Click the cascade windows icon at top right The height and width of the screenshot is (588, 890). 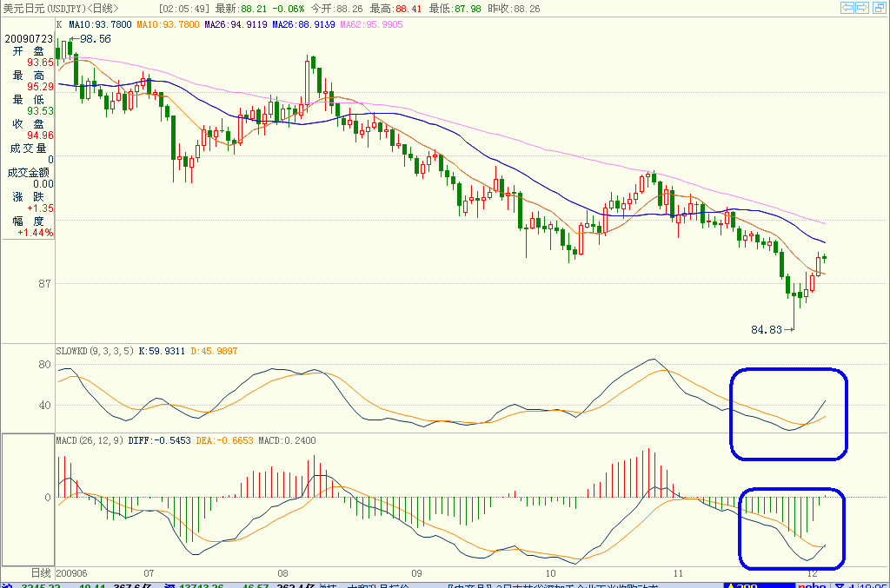[878, 7]
